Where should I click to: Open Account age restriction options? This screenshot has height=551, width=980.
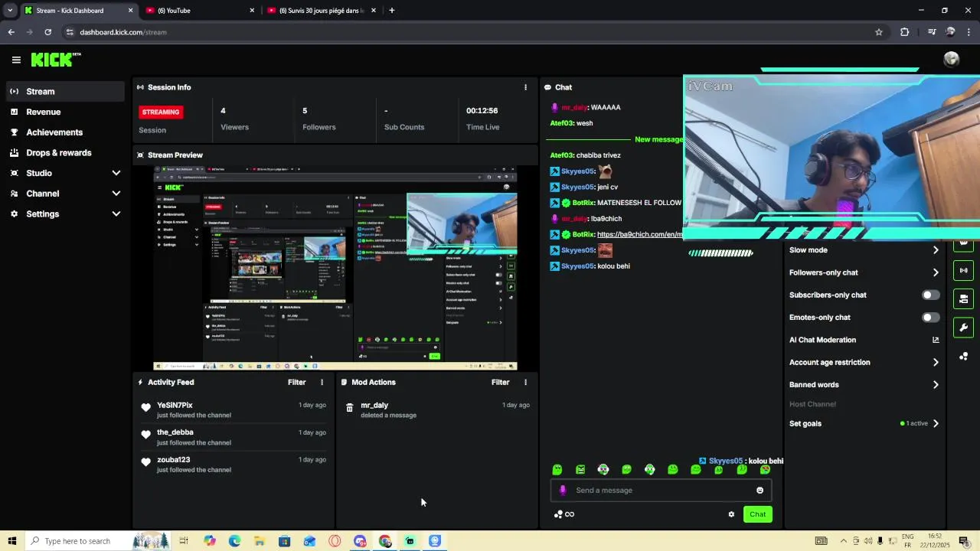pyautogui.click(x=864, y=363)
